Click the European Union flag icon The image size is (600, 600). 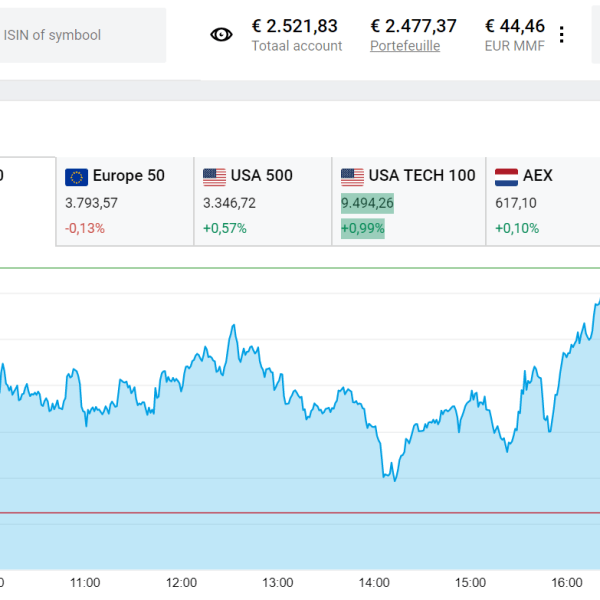(x=76, y=177)
